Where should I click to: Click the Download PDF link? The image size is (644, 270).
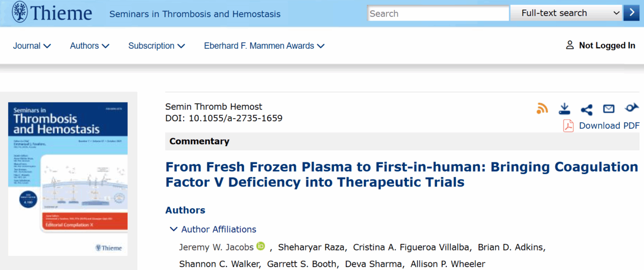(x=609, y=126)
